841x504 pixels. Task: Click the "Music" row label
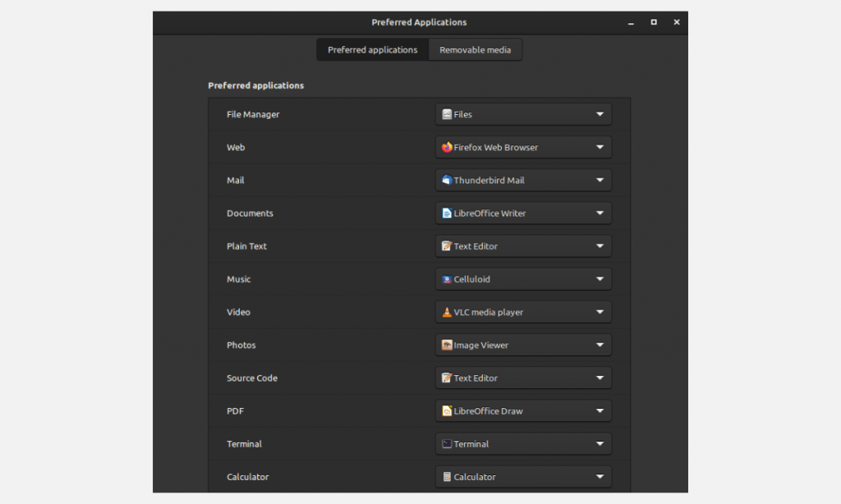coord(239,279)
